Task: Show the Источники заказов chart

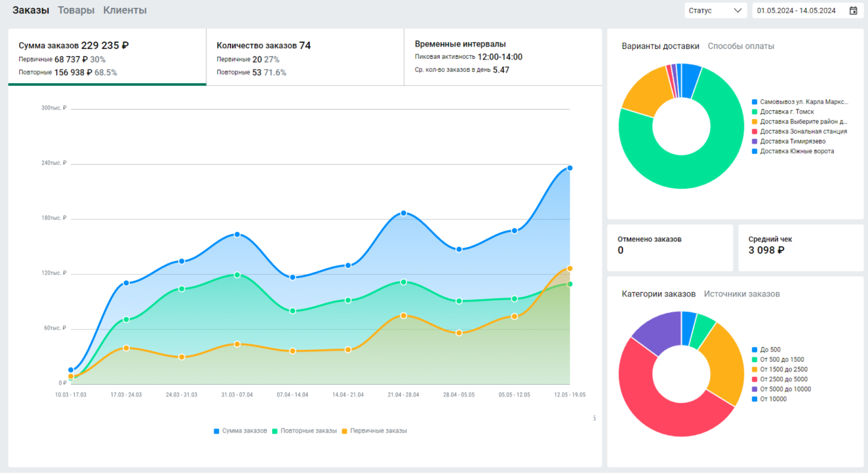Action: coord(741,294)
